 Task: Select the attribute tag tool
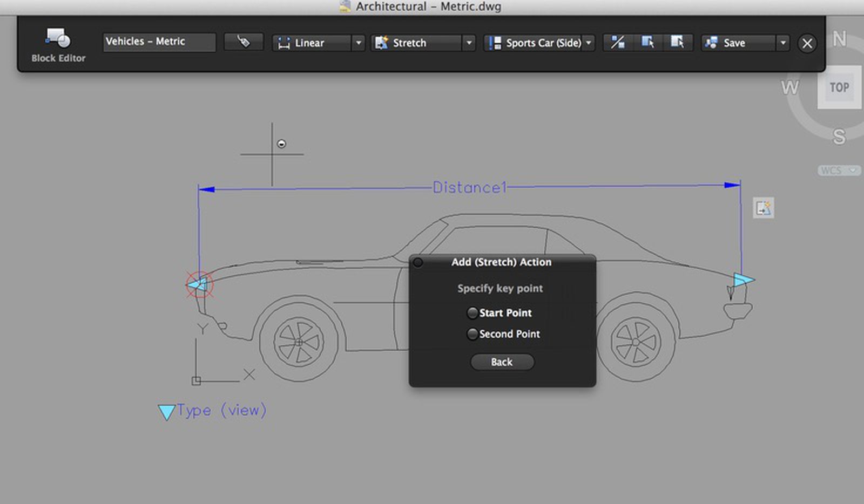(243, 42)
